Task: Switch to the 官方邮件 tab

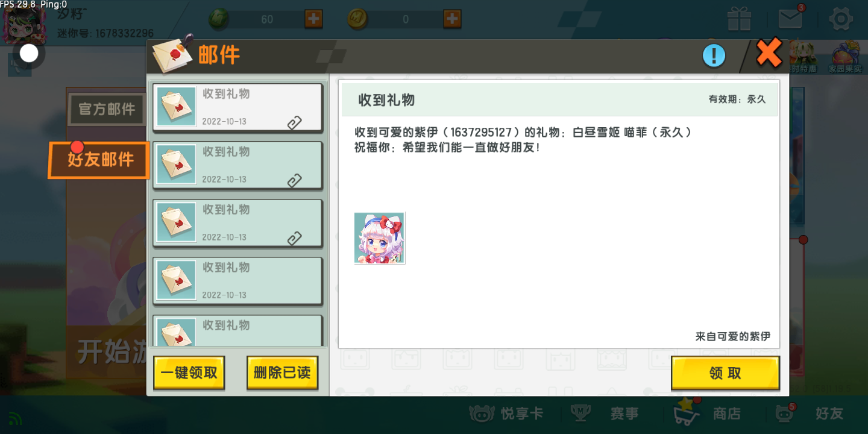Action: (107, 109)
